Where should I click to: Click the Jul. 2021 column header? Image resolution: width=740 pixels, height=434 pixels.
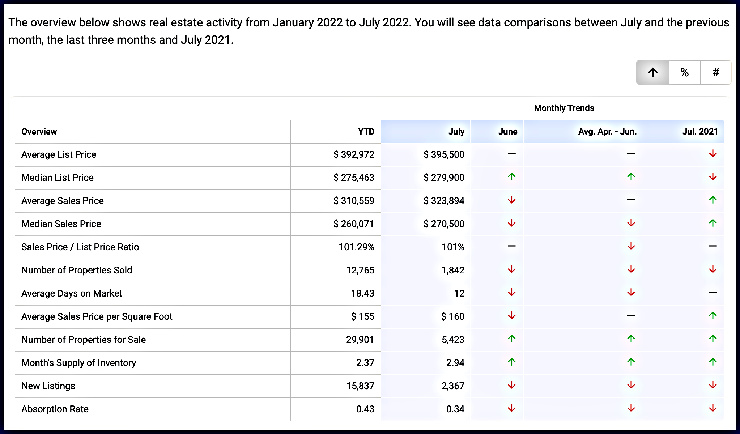[700, 132]
